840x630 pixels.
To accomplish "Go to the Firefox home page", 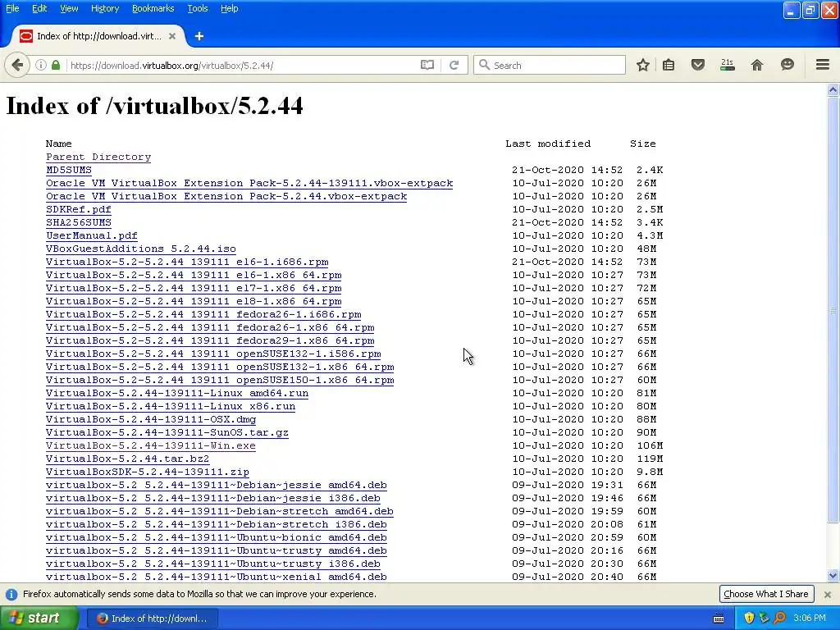I will [x=757, y=66].
